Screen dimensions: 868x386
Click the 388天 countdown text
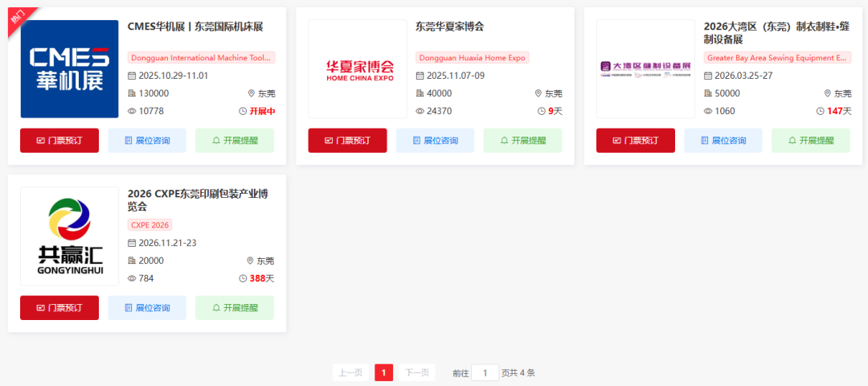tap(262, 278)
